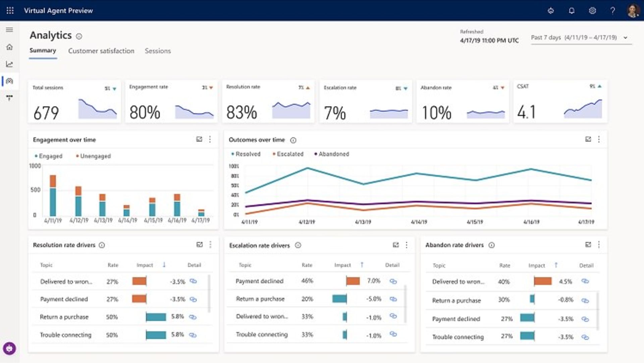Toggle the Abandoned legend series
Screen dimensions: 644x363
click(x=333, y=154)
